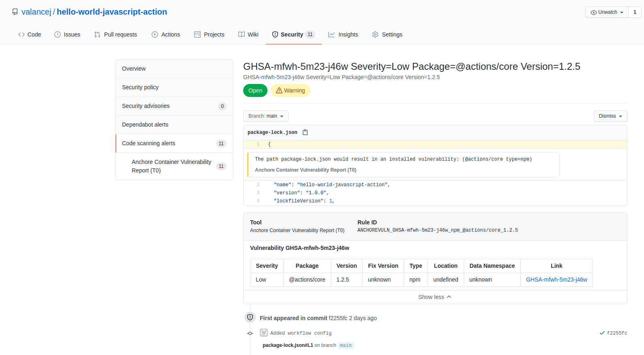Viewport: 644px width, 355px height.
Task: Click the git commit node icon on the timeline
Action: pos(250,333)
